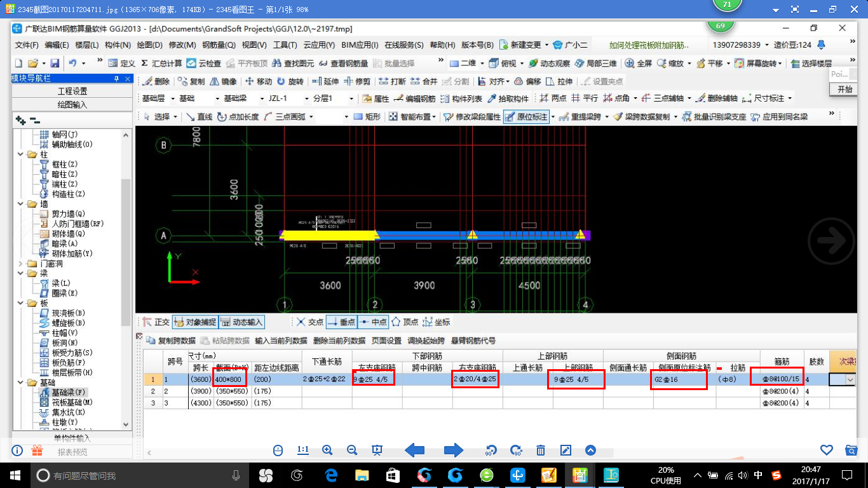Select the 移动 move tool
Screen dimensions: 868x488
pyautogui.click(x=259, y=81)
